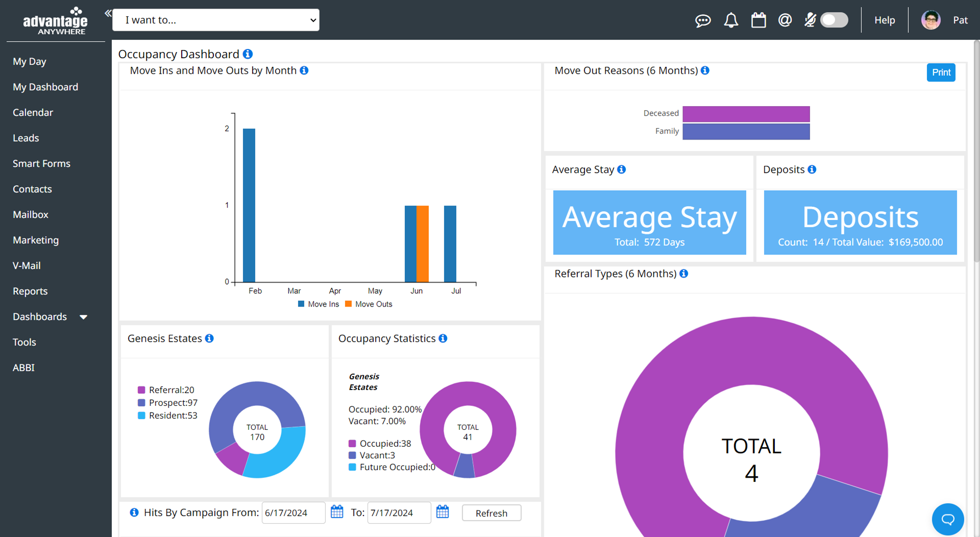Open Help from the top bar
Viewport: 980px width, 537px height.
click(885, 20)
